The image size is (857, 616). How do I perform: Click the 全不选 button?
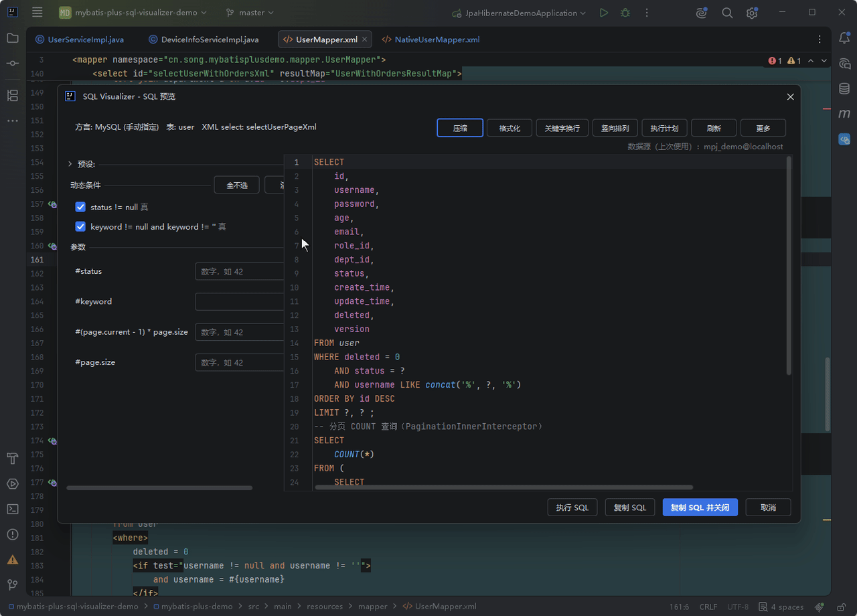[x=236, y=185]
